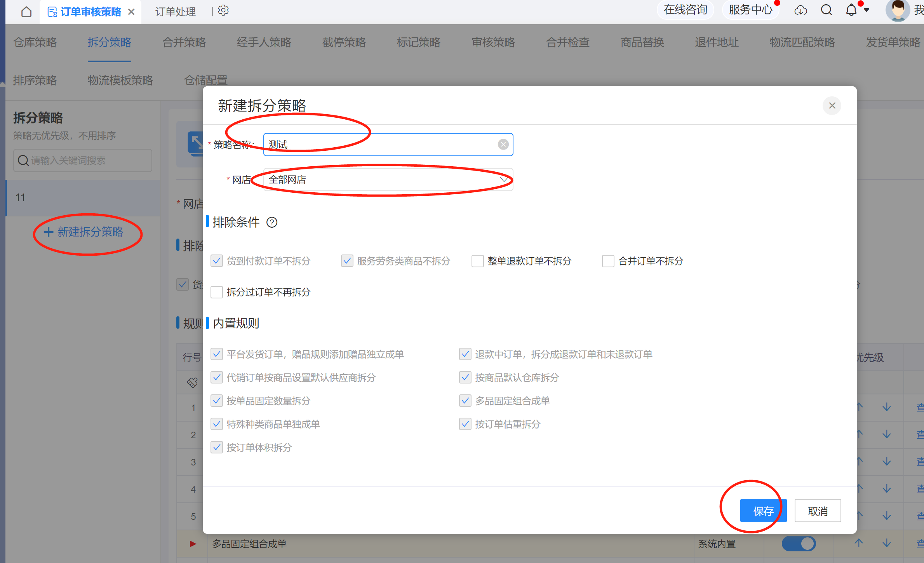Open 在线咨询 button
This screenshot has height=563, width=924.
click(x=686, y=10)
